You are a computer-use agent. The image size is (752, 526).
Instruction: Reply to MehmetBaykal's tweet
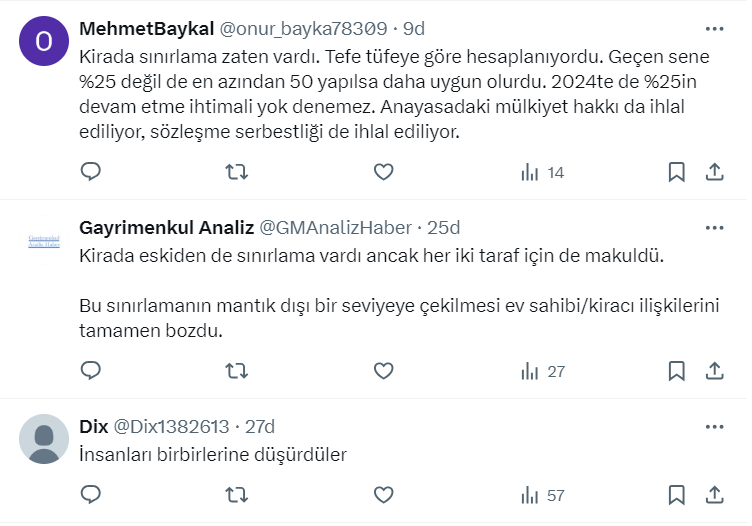(x=91, y=172)
